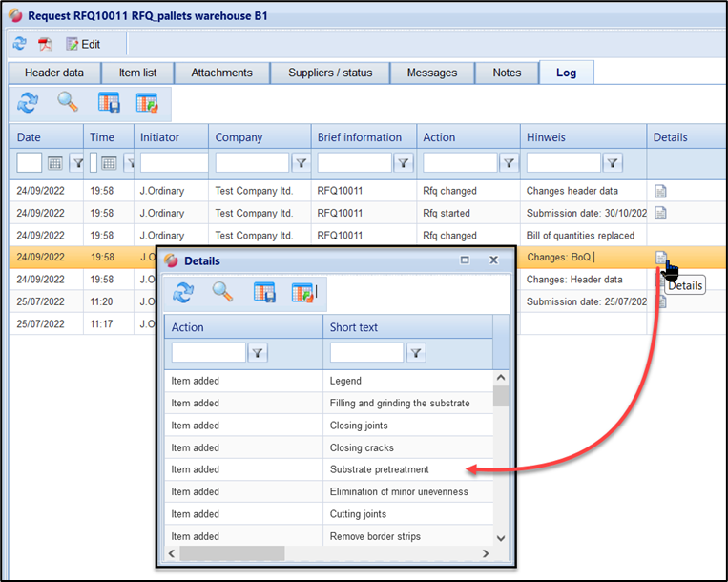Click the refresh icon in Details popup
Image resolution: width=728 pixels, height=582 pixels.
coord(182,292)
